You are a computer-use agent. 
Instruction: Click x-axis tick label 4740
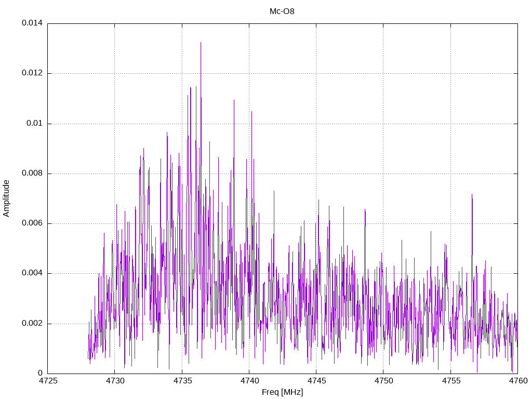coord(249,381)
